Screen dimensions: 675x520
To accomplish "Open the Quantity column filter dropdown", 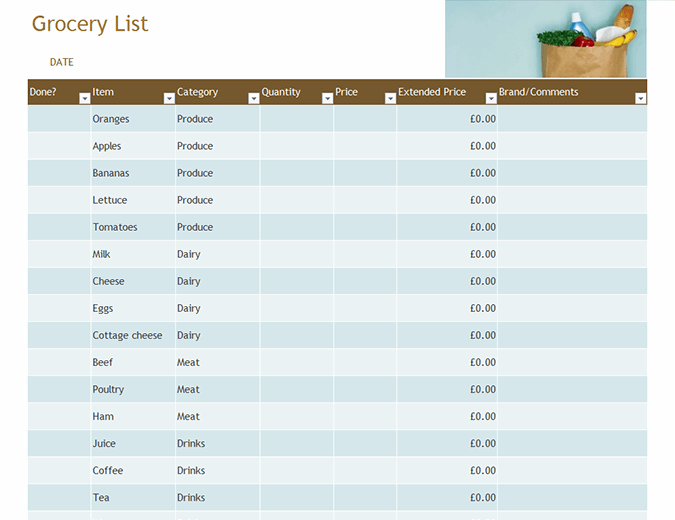I will (327, 98).
